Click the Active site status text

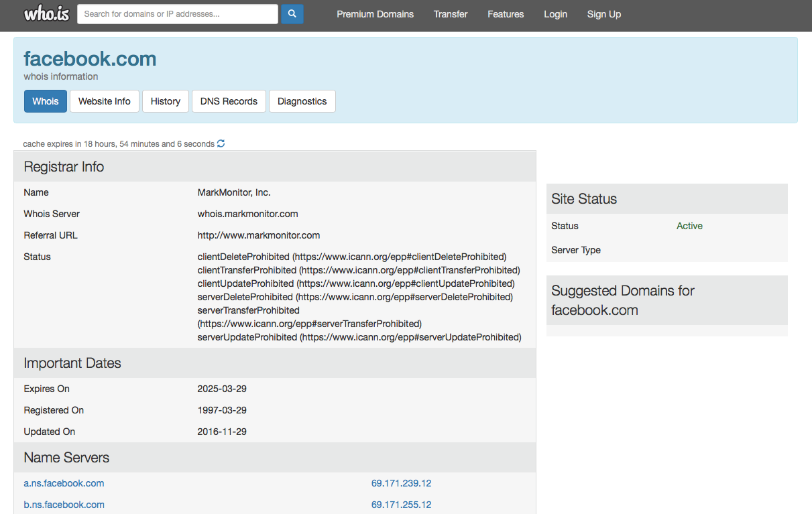689,226
